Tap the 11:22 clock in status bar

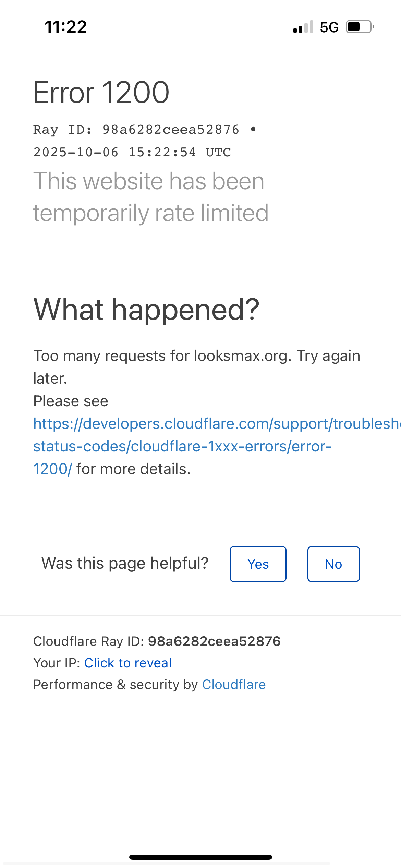[x=66, y=27]
